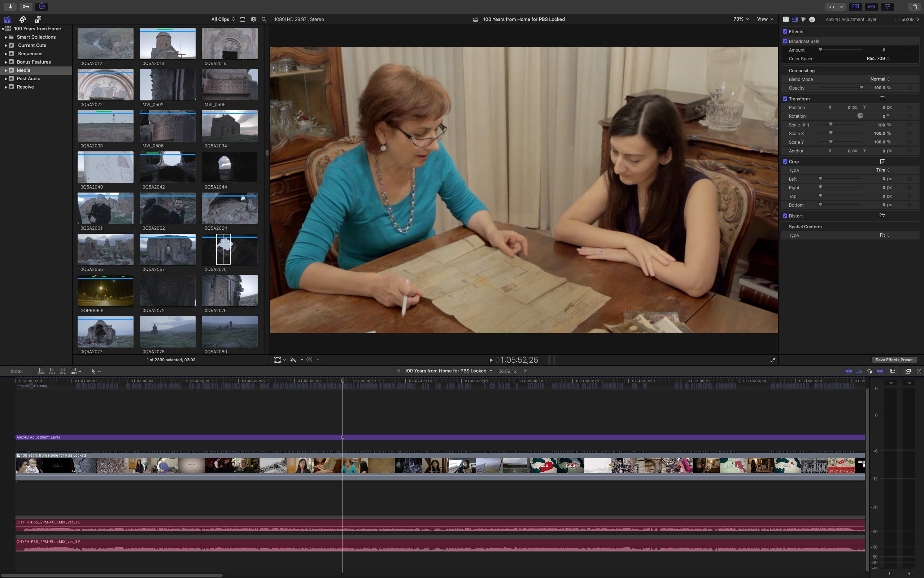Switch to Text inspector tab
Image resolution: width=924 pixels, height=578 pixels.
tap(786, 19)
